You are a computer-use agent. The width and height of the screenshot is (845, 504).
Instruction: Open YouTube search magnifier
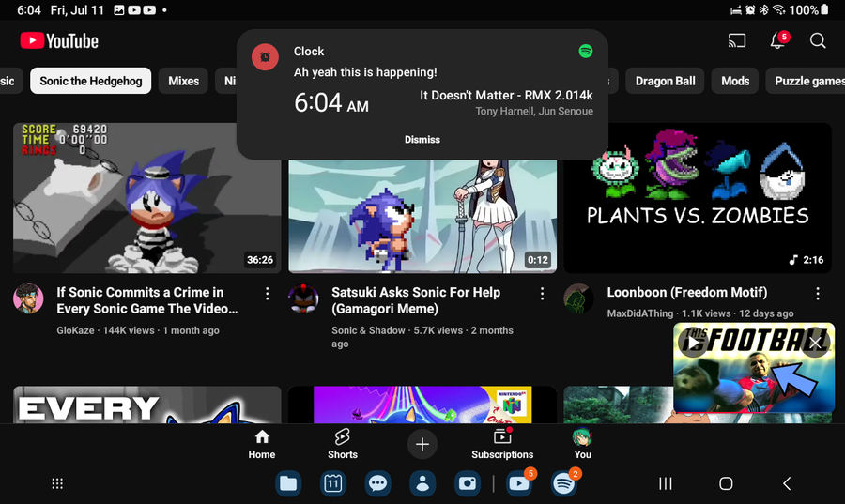tap(818, 41)
